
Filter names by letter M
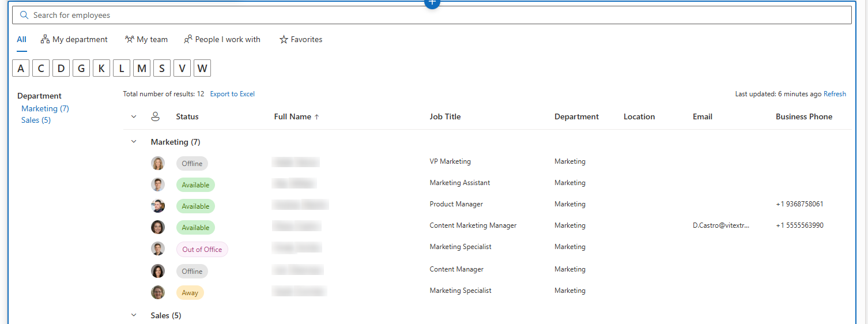coord(142,69)
